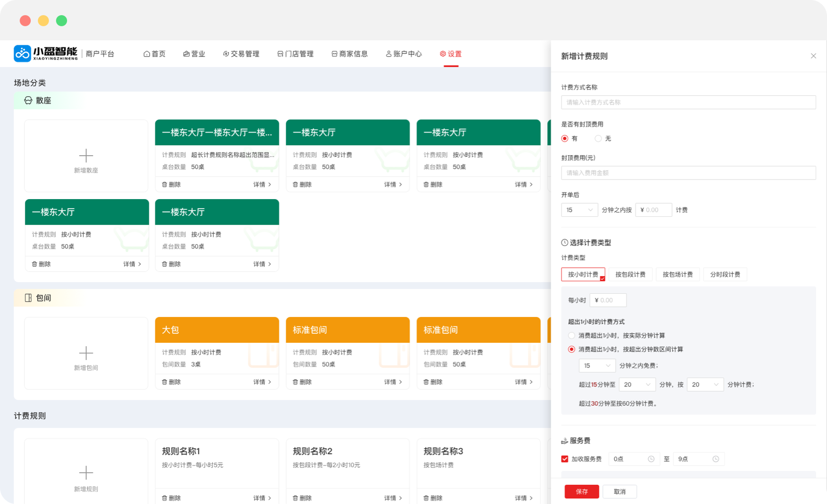
Task: Click the 保存 button to save the rule
Action: pyautogui.click(x=581, y=491)
